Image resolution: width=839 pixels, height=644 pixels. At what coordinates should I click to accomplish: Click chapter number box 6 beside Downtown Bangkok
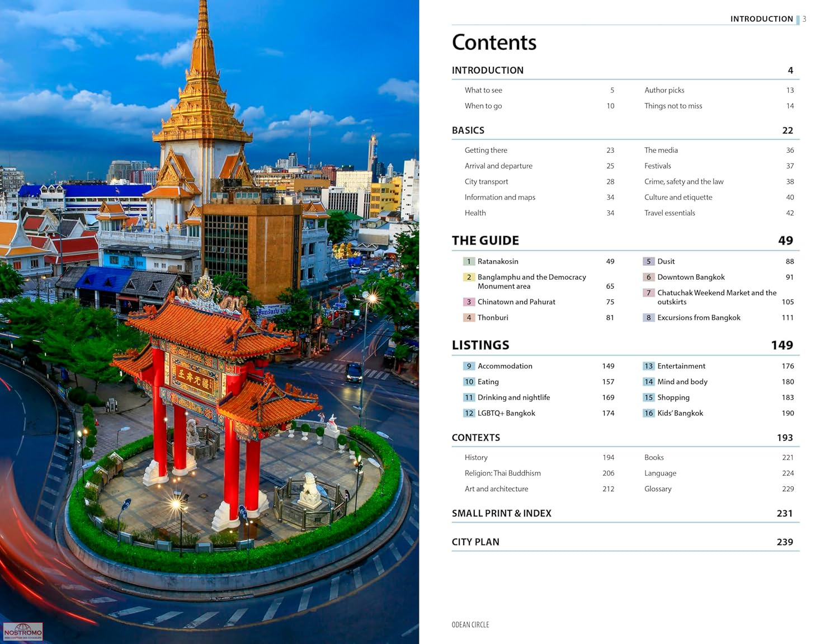pos(648,277)
